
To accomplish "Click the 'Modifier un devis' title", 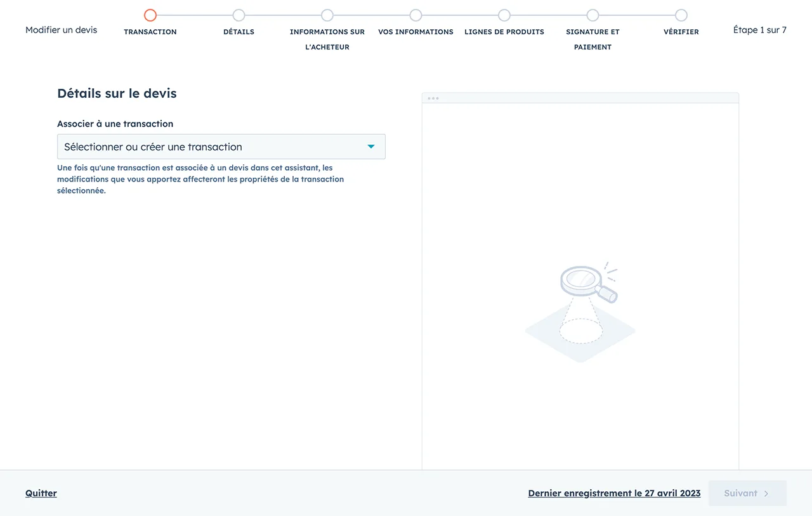I will pyautogui.click(x=62, y=30).
